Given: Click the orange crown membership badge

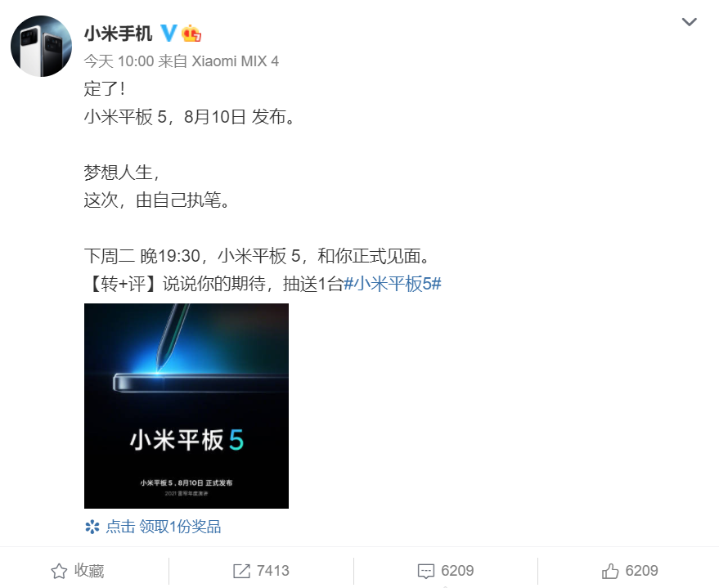Looking at the screenshot, I should [191, 34].
